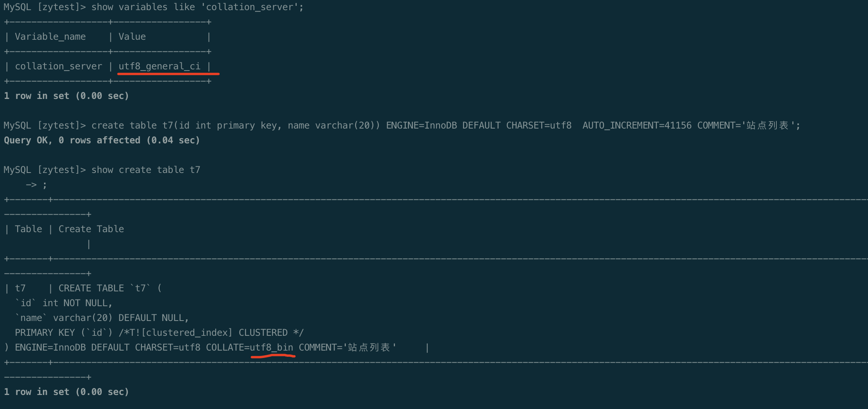Click the CLUSTERED keyword after the comment marker

[x=263, y=333]
